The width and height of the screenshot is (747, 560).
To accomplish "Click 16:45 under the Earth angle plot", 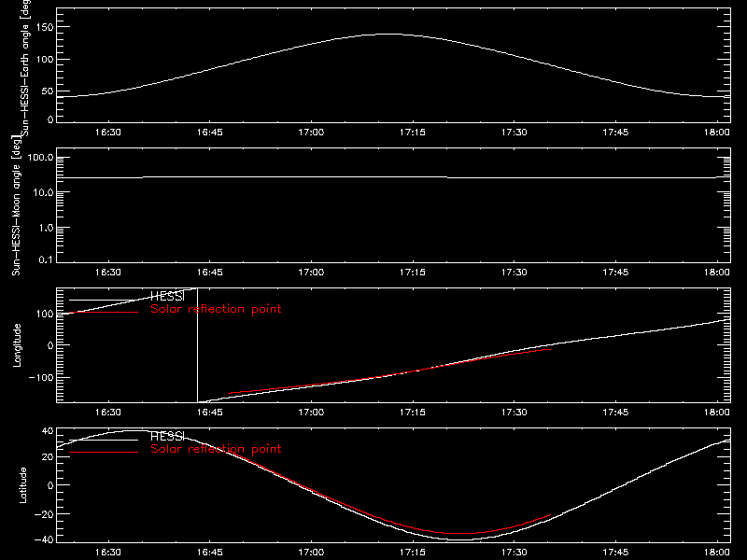I will (209, 133).
